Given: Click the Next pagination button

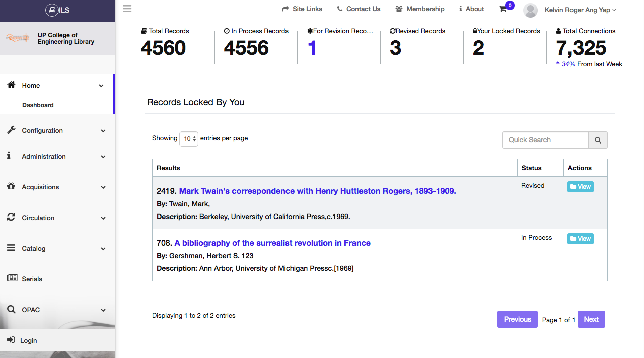Looking at the screenshot, I should [591, 319].
